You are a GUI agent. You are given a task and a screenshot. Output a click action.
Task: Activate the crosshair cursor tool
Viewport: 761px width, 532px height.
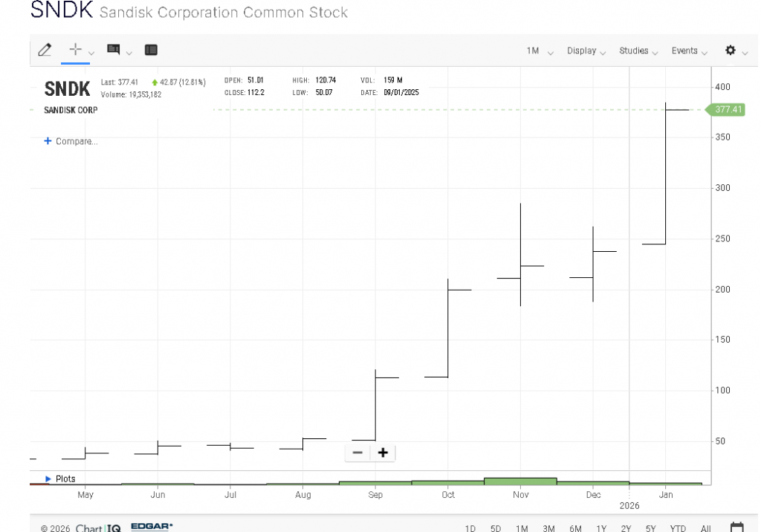75,50
